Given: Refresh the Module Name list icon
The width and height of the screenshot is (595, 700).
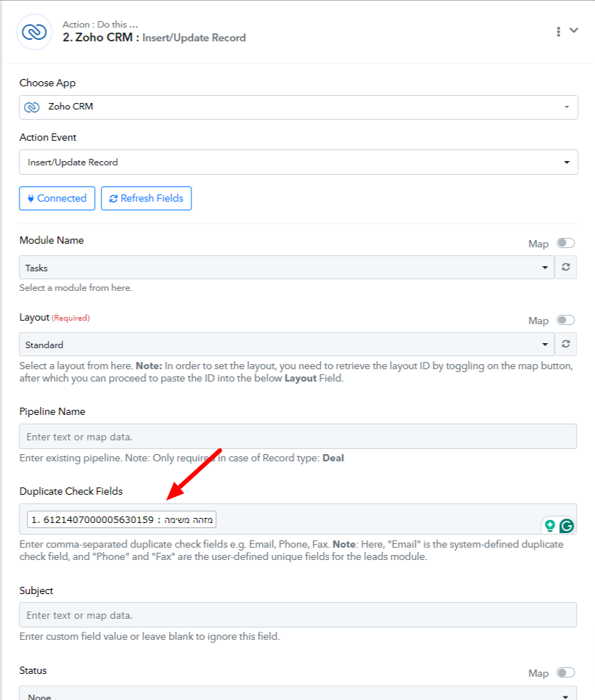Looking at the screenshot, I should tap(565, 267).
